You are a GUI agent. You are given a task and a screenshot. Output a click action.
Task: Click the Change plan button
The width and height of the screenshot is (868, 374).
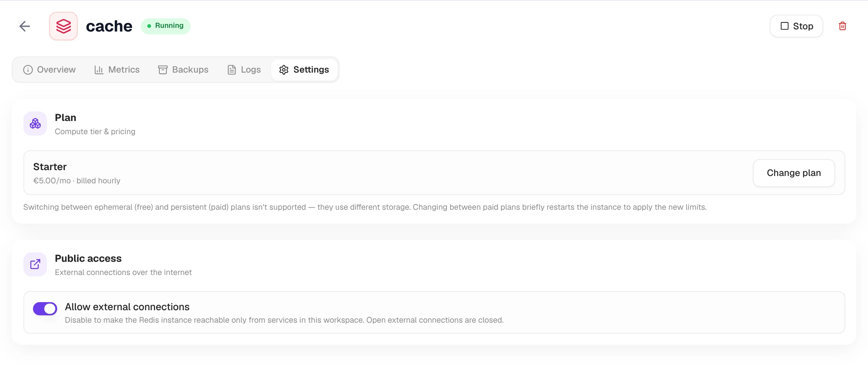tap(794, 173)
